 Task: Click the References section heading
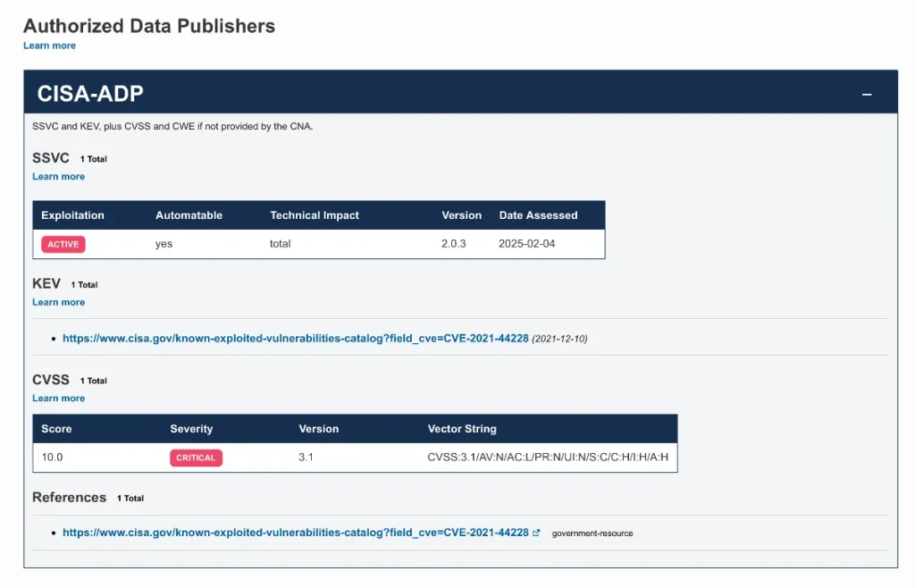(70, 498)
